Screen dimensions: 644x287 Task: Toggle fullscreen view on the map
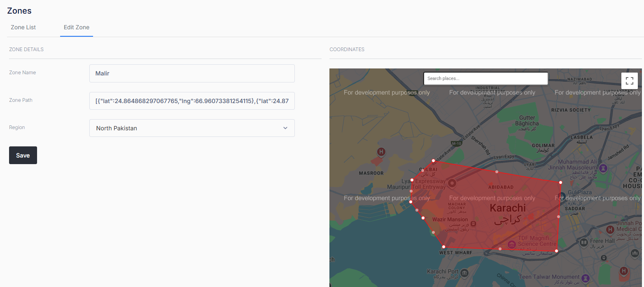[629, 81]
